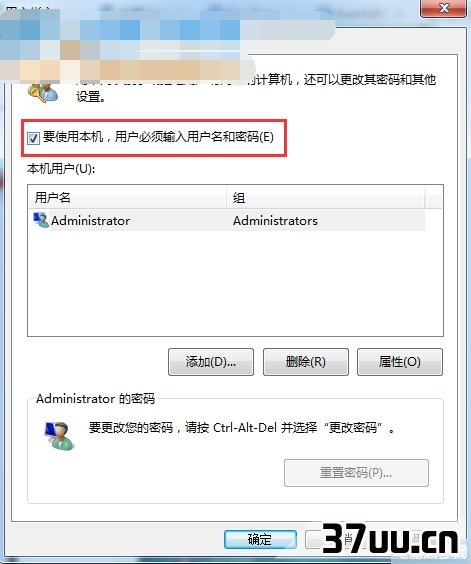This screenshot has height=564, width=471.
Task: Click the user portrait icon in password section
Action: click(x=59, y=436)
